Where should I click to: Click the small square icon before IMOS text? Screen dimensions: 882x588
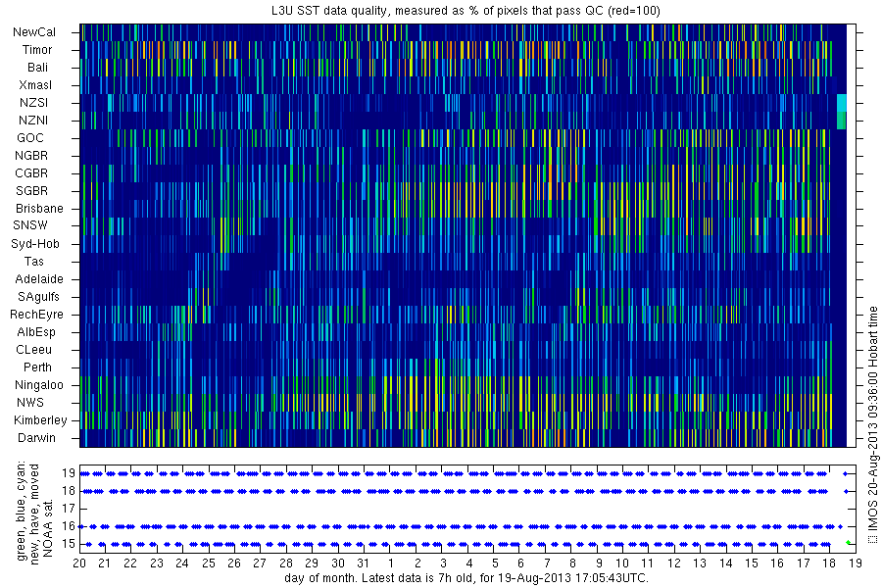[872, 540]
